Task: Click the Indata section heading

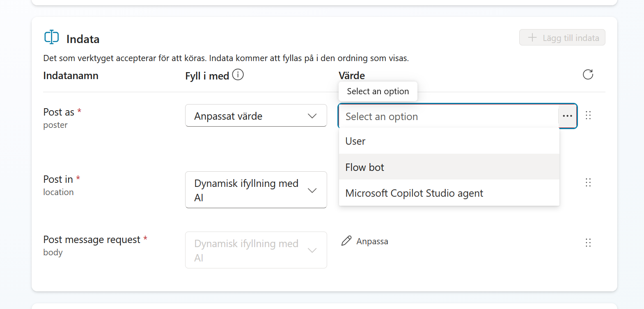Action: pyautogui.click(x=83, y=39)
